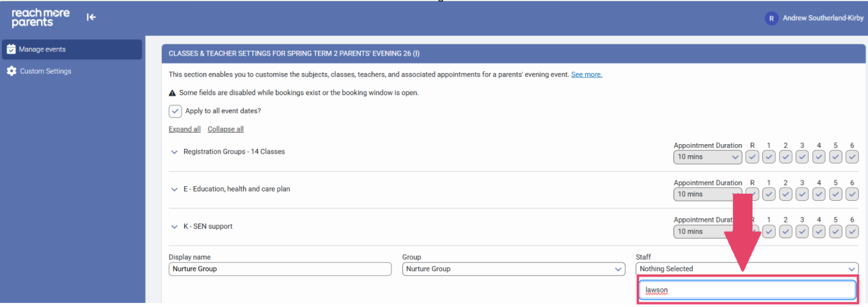Toggle Apply to all event dates checkbox
This screenshot has height=307, width=868.
point(175,111)
